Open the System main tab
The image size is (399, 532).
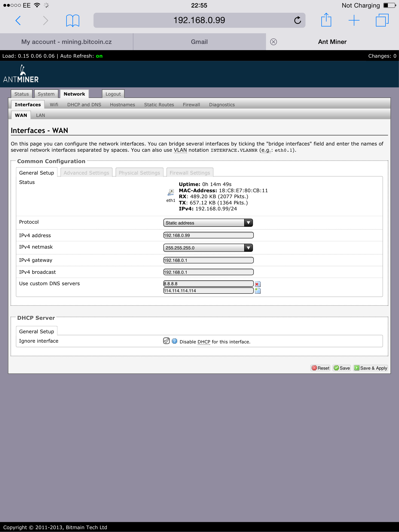46,94
